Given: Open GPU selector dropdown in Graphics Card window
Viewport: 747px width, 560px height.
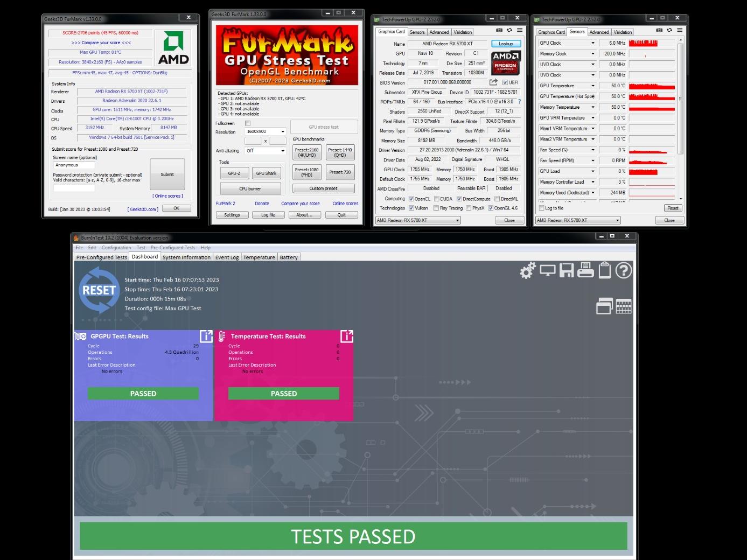Looking at the screenshot, I should (418, 220).
